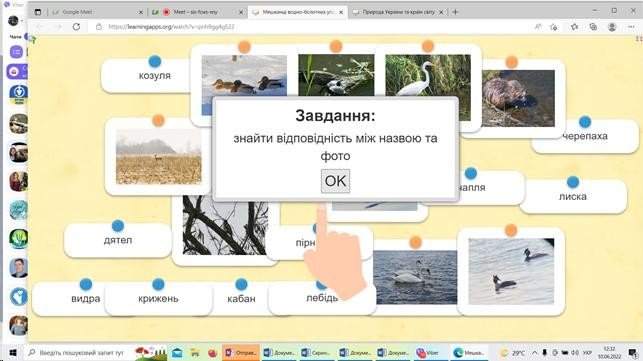Click the browser back arrow
This screenshot has width=643, height=361.
[40, 27]
